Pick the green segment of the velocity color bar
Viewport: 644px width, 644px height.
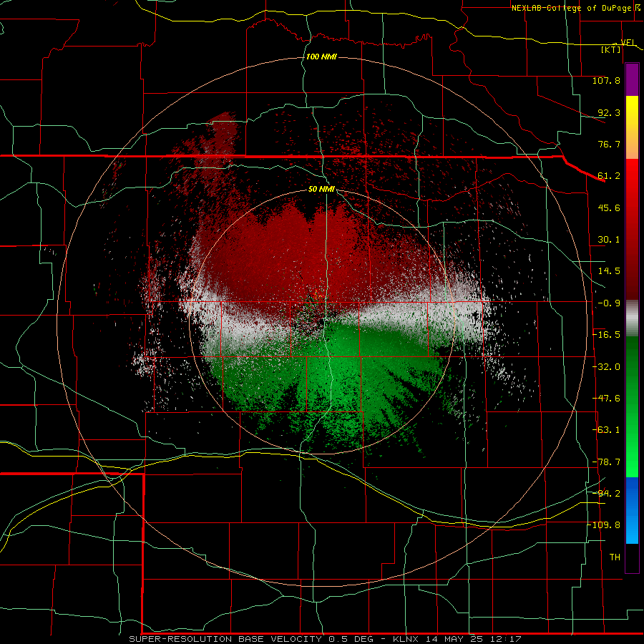point(632,407)
